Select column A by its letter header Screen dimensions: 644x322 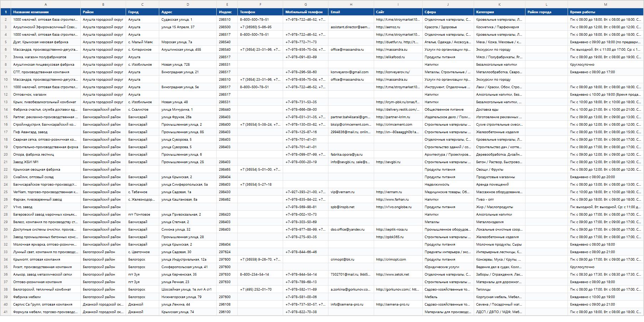point(46,4)
